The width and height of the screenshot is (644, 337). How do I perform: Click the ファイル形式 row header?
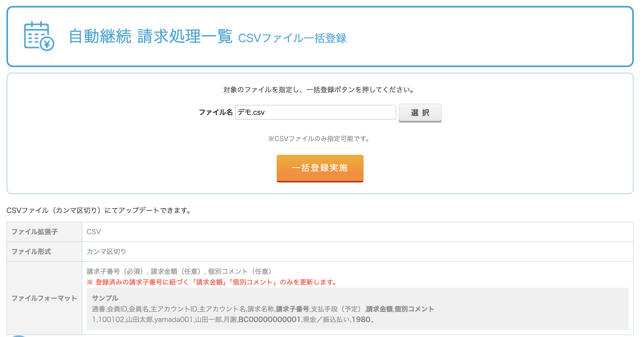(x=44, y=252)
